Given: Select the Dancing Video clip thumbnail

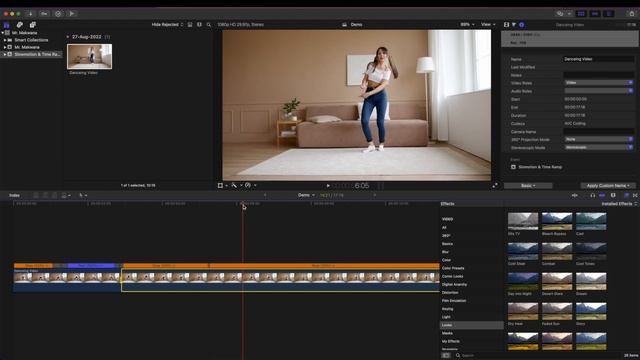Looking at the screenshot, I should point(89,57).
